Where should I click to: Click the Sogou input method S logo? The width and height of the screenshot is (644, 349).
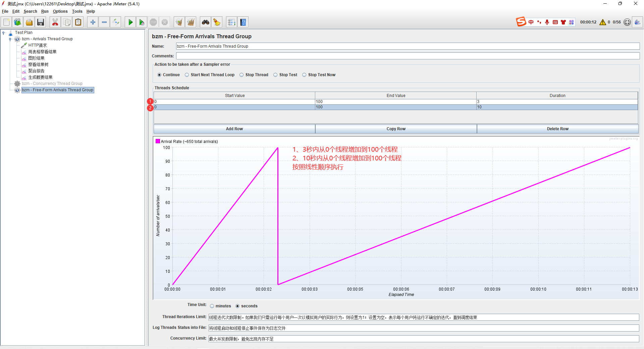tap(521, 22)
